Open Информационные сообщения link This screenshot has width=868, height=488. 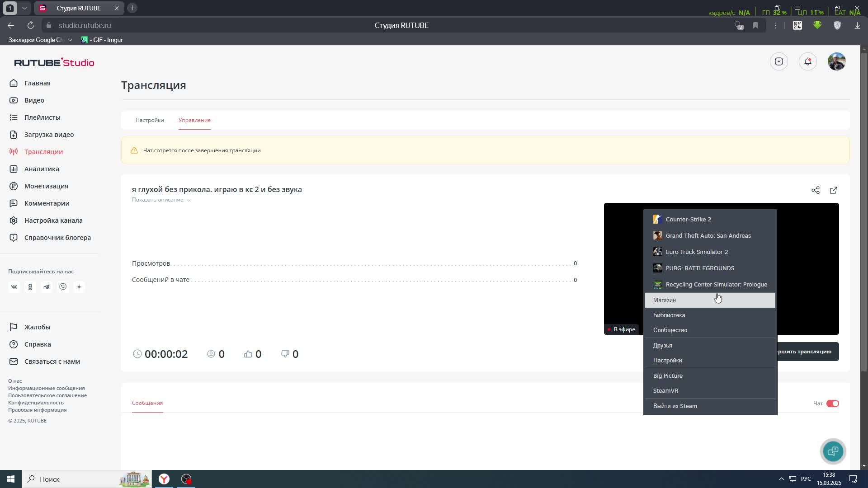click(x=46, y=388)
